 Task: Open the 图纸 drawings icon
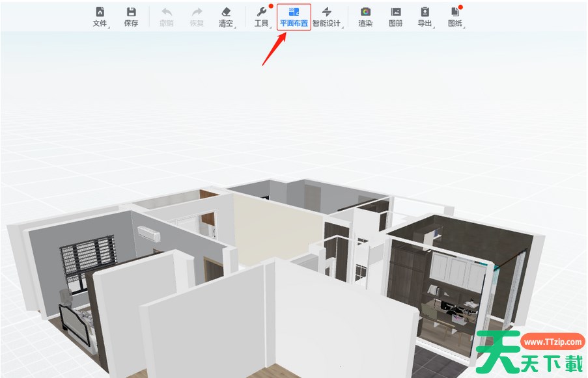point(455,12)
